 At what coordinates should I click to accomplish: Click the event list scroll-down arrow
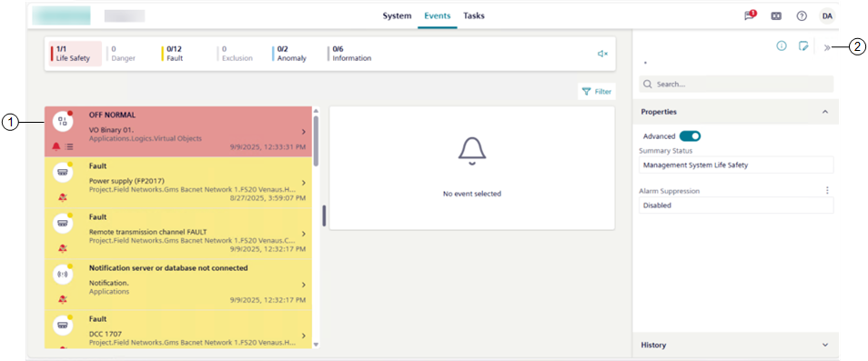coord(316,344)
